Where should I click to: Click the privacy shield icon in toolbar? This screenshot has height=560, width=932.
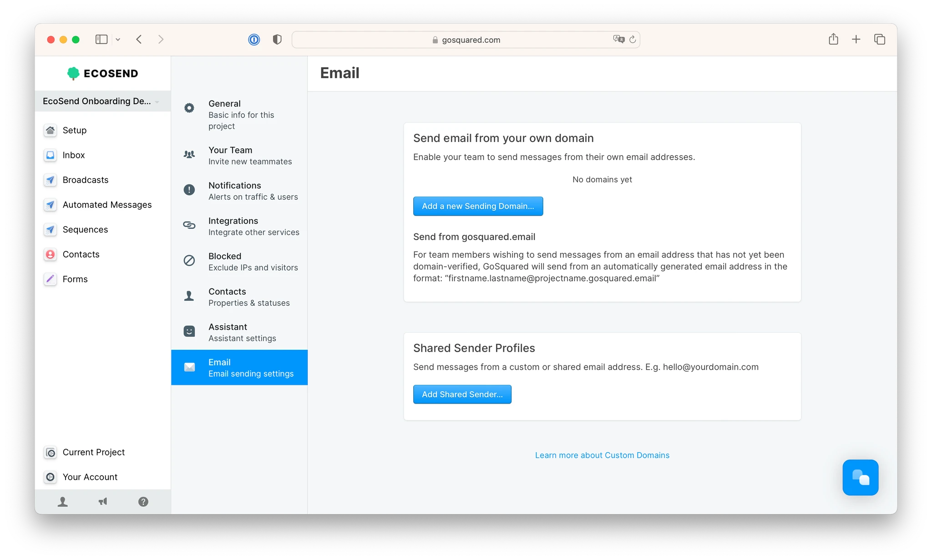277,40
